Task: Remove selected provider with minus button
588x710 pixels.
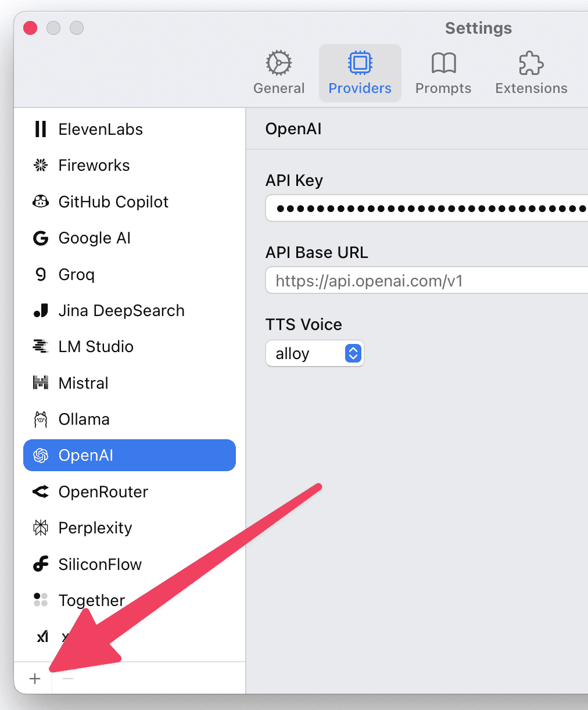Action: pyautogui.click(x=68, y=678)
